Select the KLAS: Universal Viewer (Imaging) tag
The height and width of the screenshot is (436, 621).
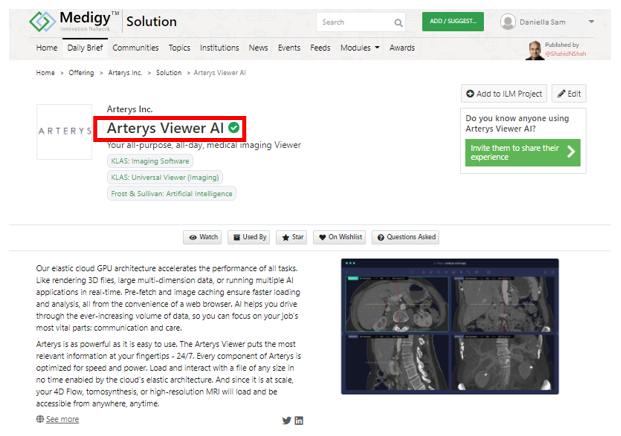[x=165, y=177]
